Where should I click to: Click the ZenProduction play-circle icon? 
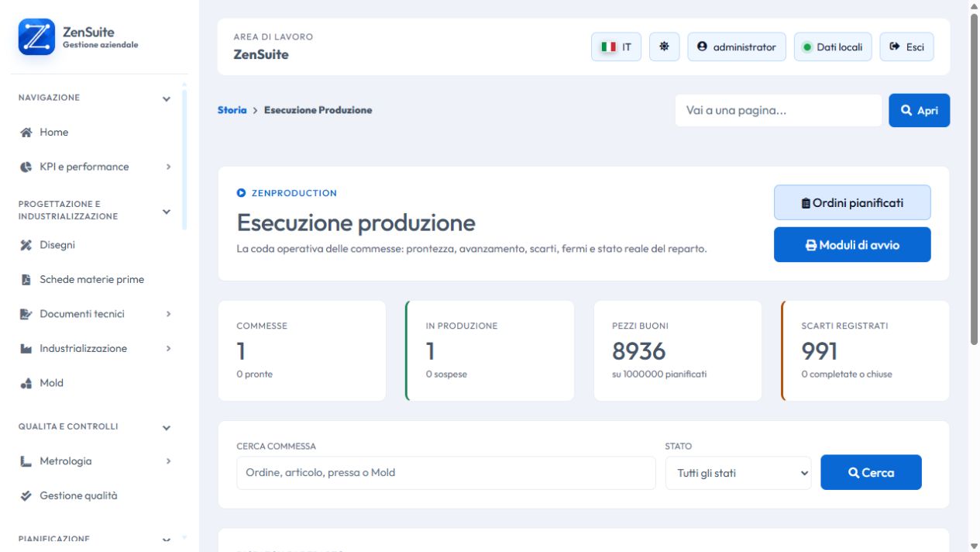[x=241, y=193]
